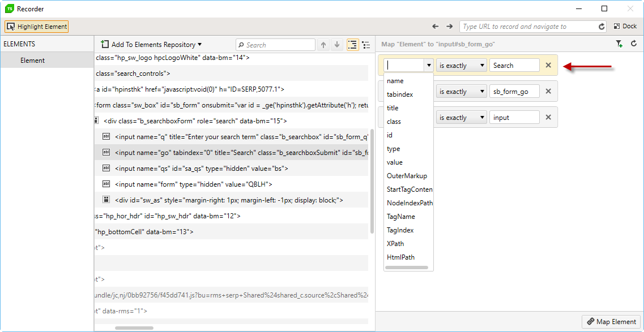Toggle the Highlight Element button
Viewport: 644px width, 332px height.
tap(37, 27)
